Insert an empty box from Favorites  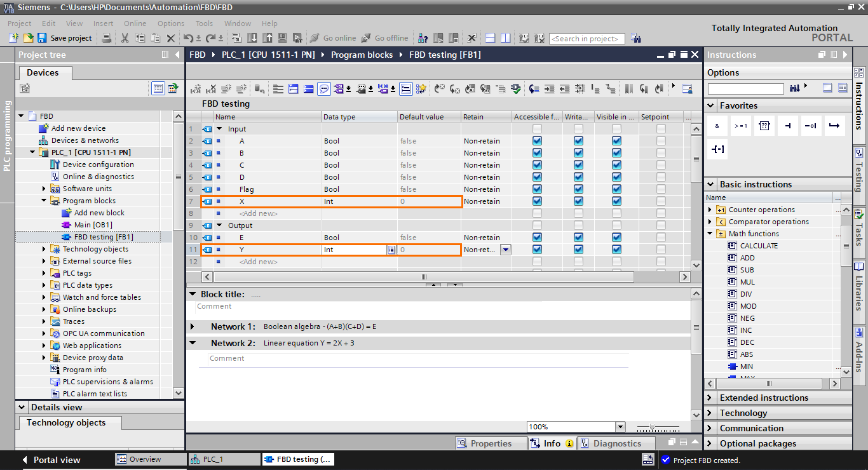764,125
